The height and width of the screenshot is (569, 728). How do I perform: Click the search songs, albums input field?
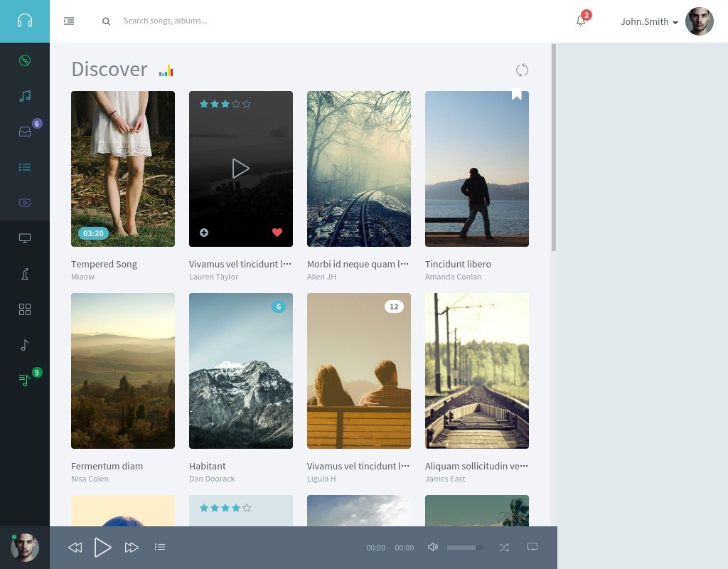pyautogui.click(x=213, y=21)
